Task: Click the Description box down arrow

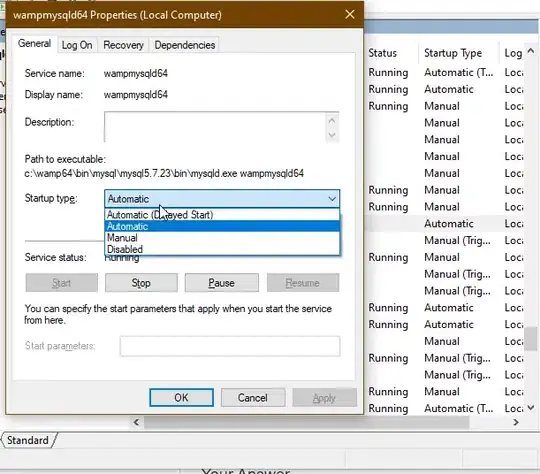Action: click(x=332, y=135)
